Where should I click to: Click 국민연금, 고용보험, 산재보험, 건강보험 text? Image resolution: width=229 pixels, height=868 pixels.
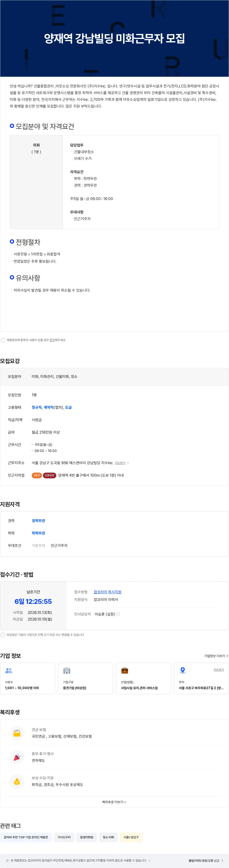62,736
